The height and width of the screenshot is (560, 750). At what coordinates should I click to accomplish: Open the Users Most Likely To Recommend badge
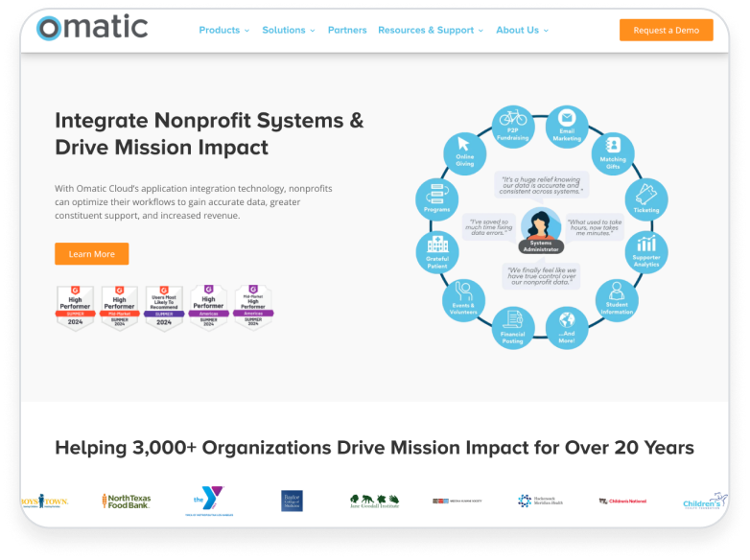point(164,308)
